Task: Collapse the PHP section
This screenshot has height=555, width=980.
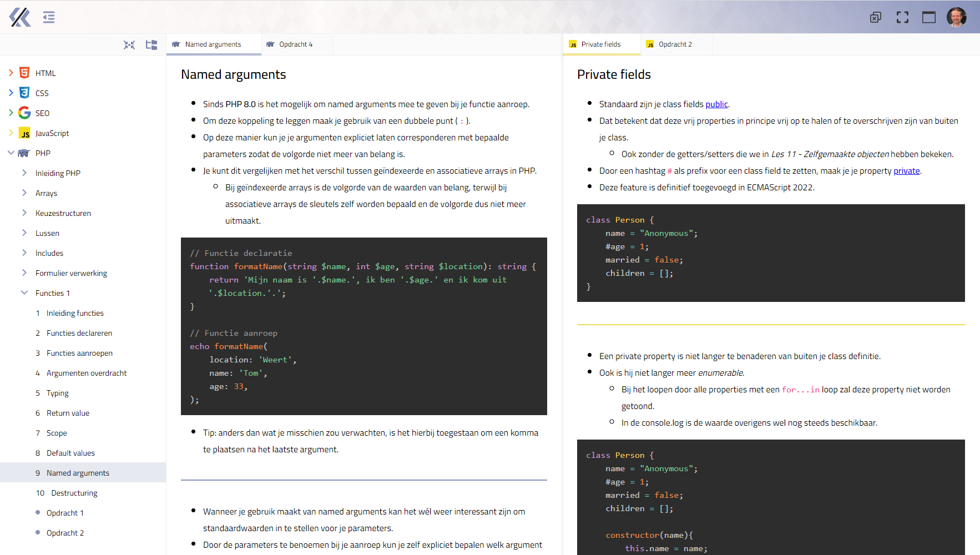Action: pos(11,153)
